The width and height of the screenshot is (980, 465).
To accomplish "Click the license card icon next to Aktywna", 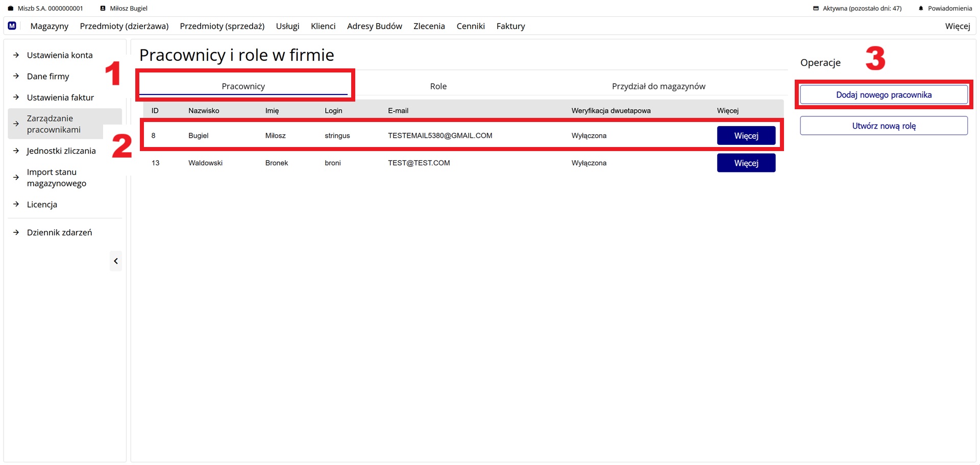I will pos(816,9).
